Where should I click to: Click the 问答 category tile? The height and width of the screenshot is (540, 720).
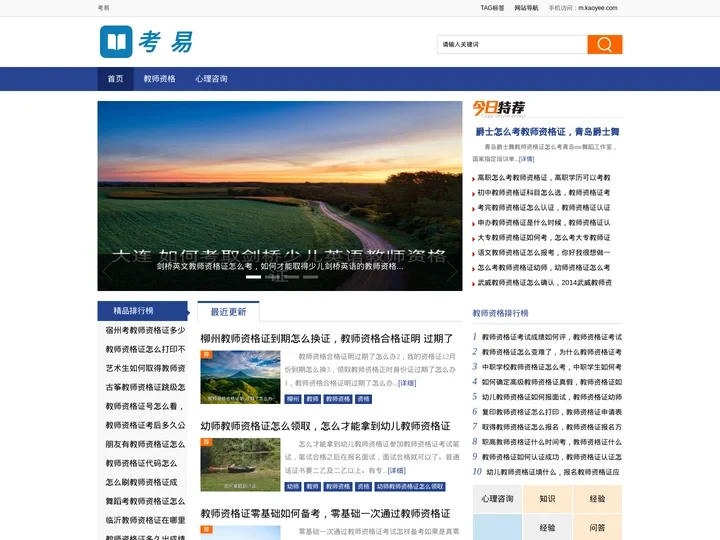(x=597, y=528)
